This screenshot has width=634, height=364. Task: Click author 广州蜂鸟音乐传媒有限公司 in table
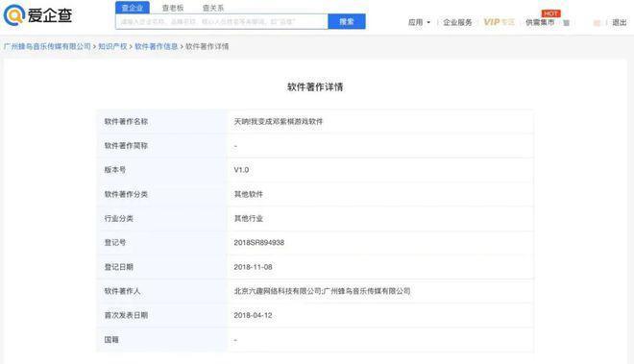tap(367, 291)
